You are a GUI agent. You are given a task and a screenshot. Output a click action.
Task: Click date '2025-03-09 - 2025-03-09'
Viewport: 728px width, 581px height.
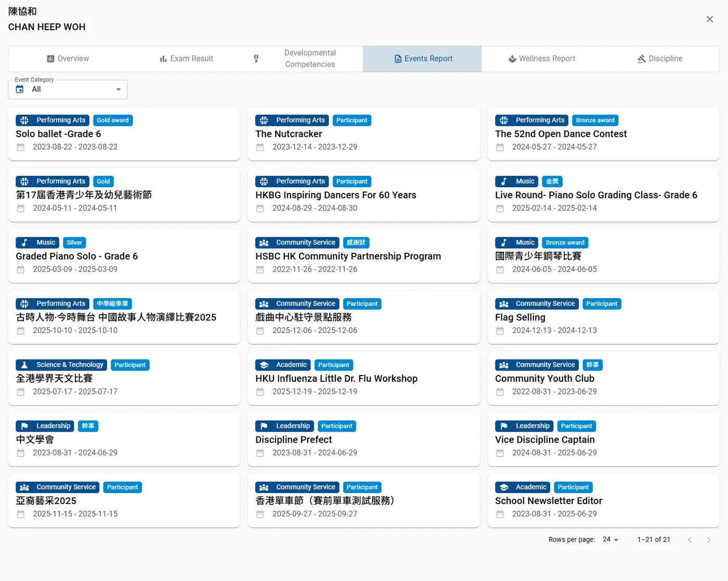pyautogui.click(x=75, y=269)
